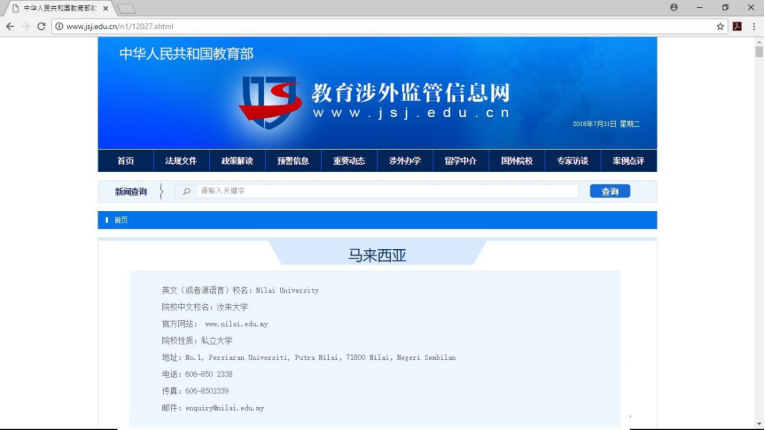Click the 首页 breadcrumb link
Image resolution: width=765 pixels, height=430 pixels.
(121, 220)
